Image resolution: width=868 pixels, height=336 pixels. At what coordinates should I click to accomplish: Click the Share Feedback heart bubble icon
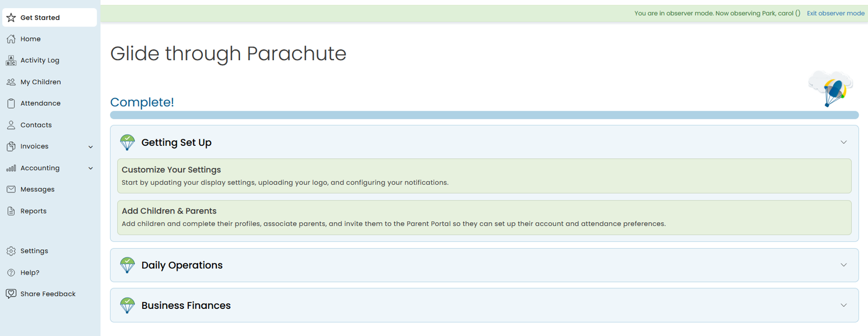tap(11, 294)
